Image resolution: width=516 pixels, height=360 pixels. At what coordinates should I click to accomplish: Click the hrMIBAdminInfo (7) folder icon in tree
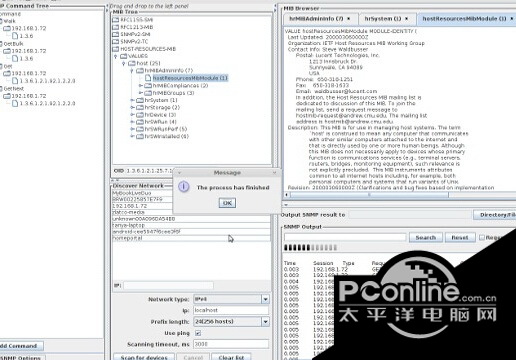pos(140,71)
